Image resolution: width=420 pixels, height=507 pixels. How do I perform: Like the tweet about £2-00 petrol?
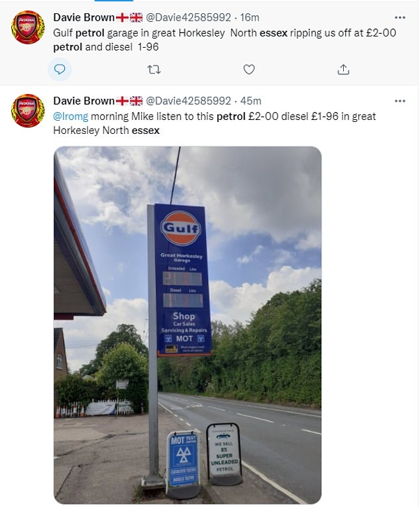(249, 69)
